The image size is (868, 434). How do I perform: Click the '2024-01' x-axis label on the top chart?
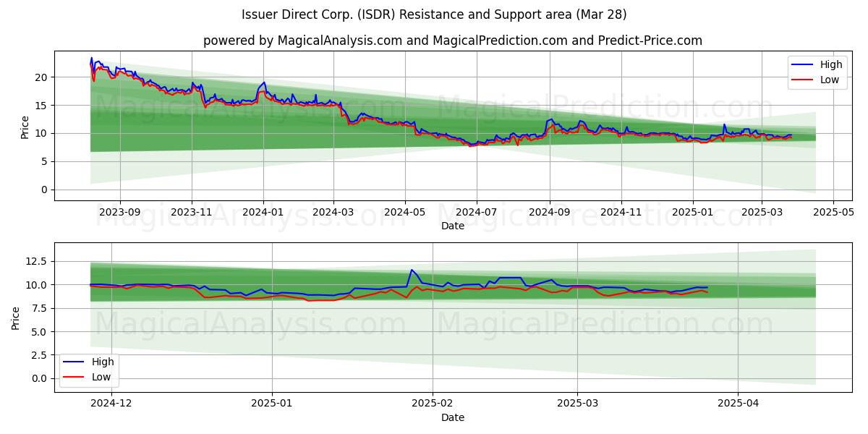[x=263, y=213]
